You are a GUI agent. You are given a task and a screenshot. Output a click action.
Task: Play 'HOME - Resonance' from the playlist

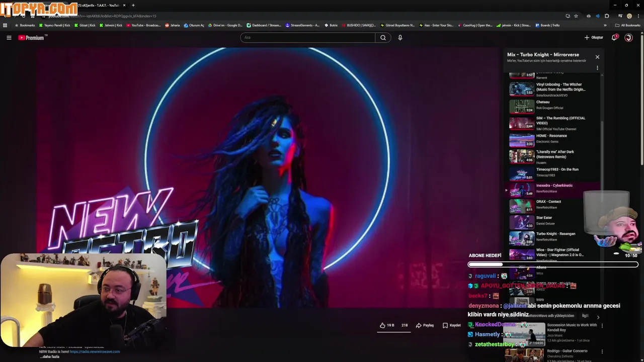pyautogui.click(x=553, y=139)
